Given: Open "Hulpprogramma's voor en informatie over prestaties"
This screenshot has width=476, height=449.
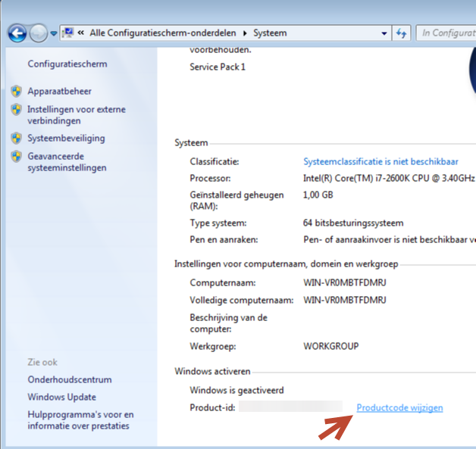Looking at the screenshot, I should click(80, 420).
